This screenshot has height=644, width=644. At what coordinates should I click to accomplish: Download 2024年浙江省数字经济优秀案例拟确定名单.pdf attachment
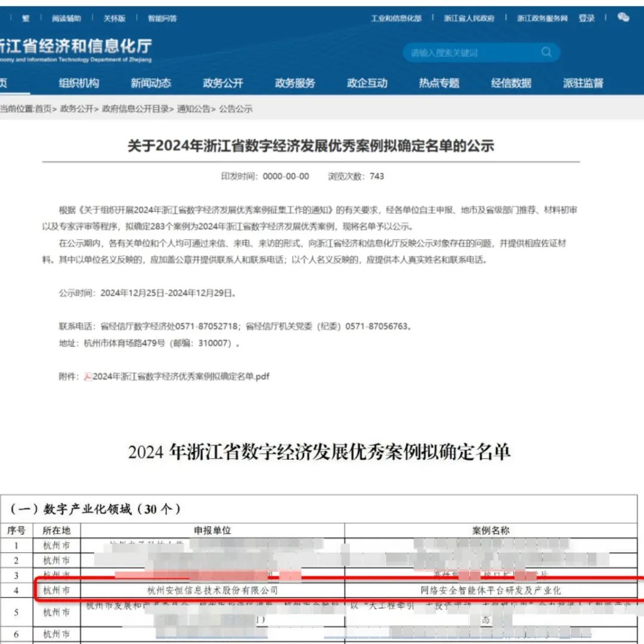point(181,376)
